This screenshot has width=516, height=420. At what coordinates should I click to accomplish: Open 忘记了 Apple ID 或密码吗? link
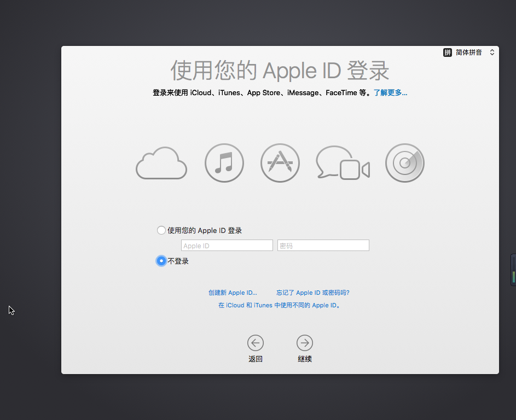(x=313, y=293)
